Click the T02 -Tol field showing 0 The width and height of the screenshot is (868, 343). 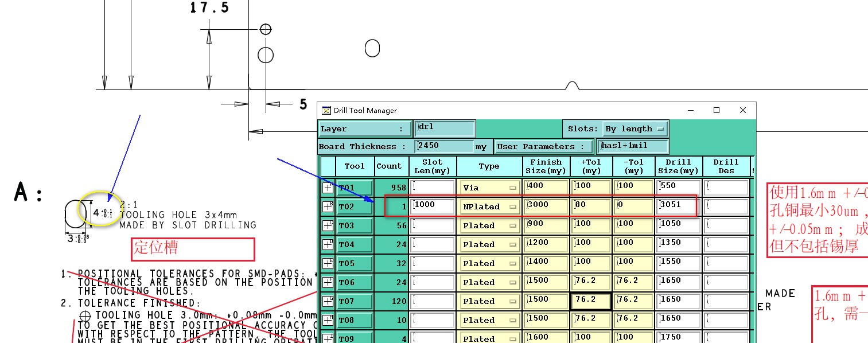pyautogui.click(x=634, y=206)
